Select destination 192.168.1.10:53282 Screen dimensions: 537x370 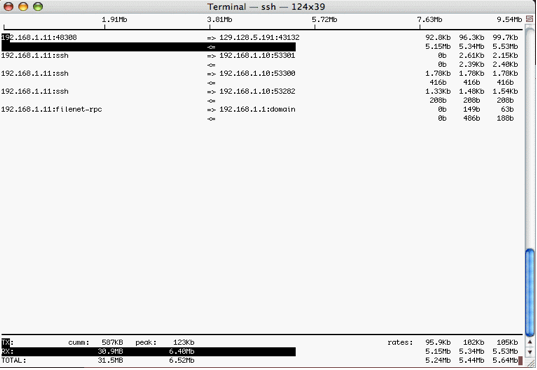click(257, 91)
